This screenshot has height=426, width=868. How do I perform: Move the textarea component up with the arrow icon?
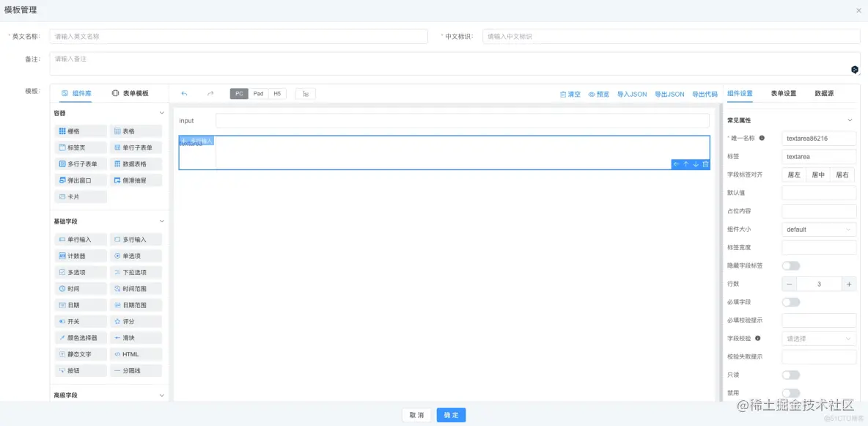[x=685, y=165]
